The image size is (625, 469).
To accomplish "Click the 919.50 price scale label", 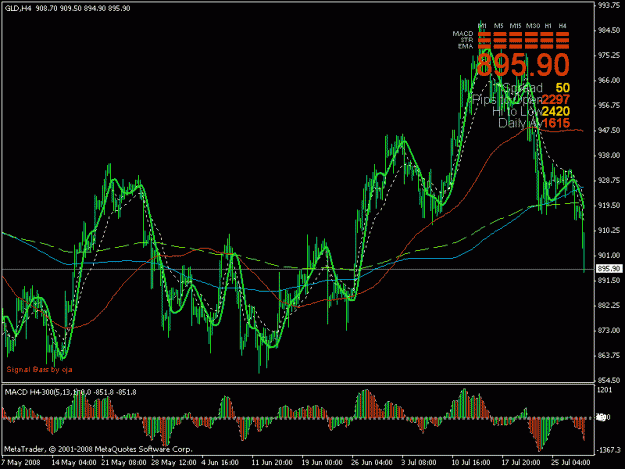I will point(609,205).
